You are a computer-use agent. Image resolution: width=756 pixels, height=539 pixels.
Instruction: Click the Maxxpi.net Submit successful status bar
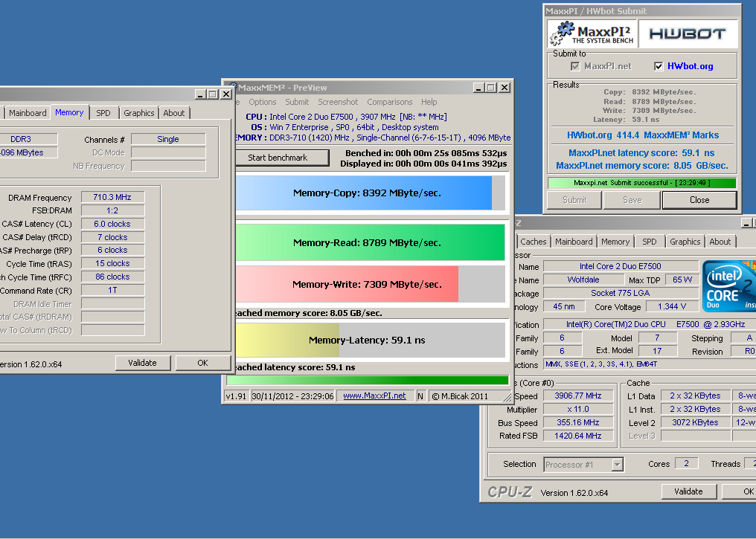641,183
